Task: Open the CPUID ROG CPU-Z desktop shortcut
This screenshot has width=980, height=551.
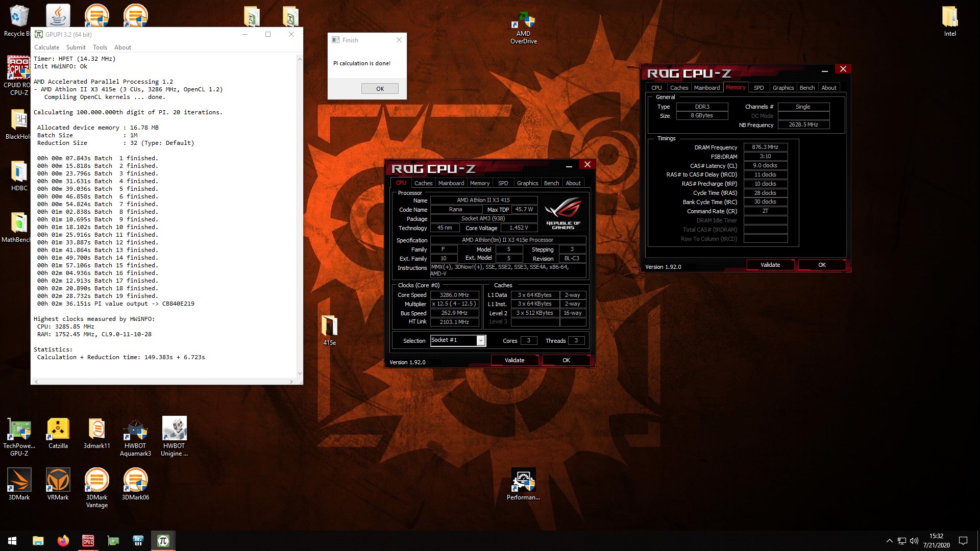Action: coord(17,76)
